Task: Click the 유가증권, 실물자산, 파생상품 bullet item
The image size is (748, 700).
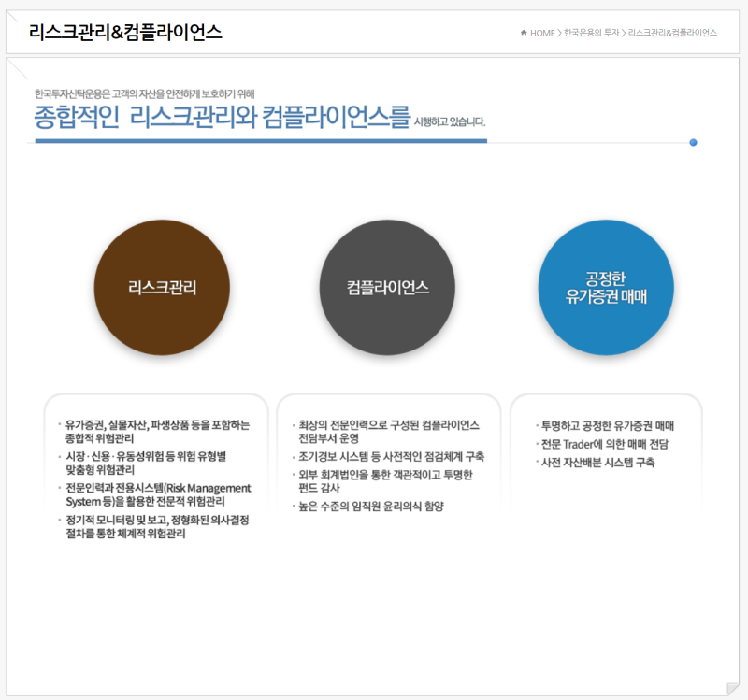Action: click(x=156, y=431)
